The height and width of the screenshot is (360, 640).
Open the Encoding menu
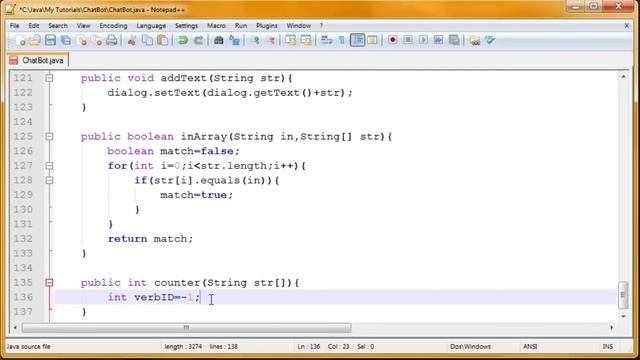(x=113, y=26)
